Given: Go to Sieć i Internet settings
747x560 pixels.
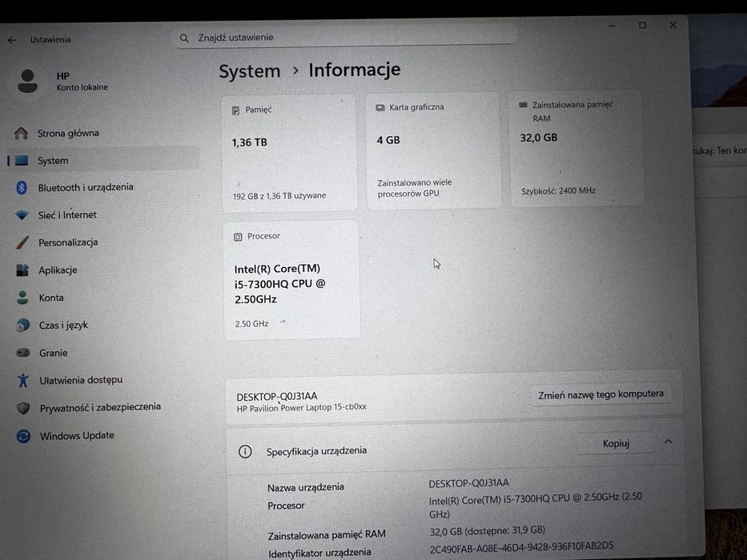Looking at the screenshot, I should pyautogui.click(x=67, y=215).
